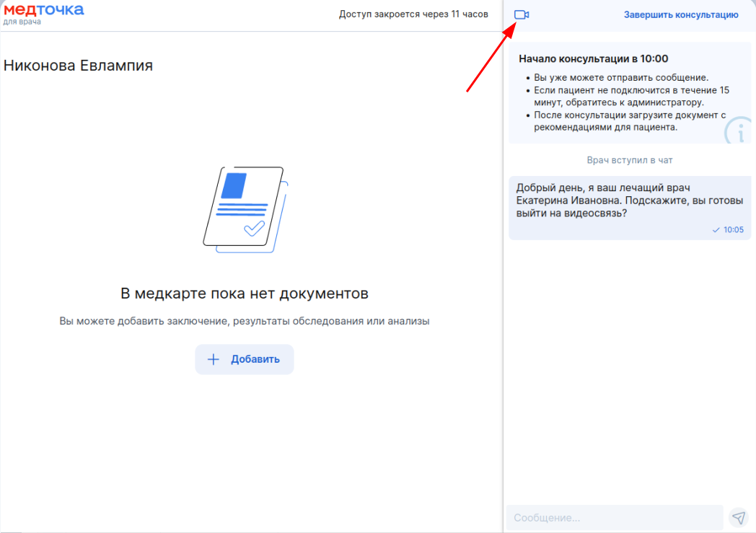Click the Врач вступил в чат status
The image size is (756, 533).
point(629,160)
